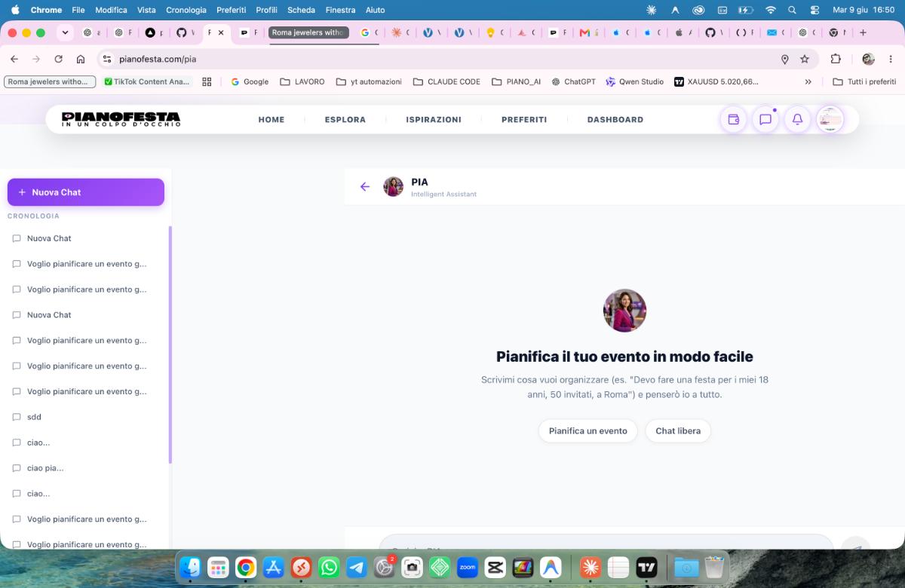Screen dimensions: 905x588
Task: Open the user profile avatar in header
Action: pyautogui.click(x=830, y=119)
